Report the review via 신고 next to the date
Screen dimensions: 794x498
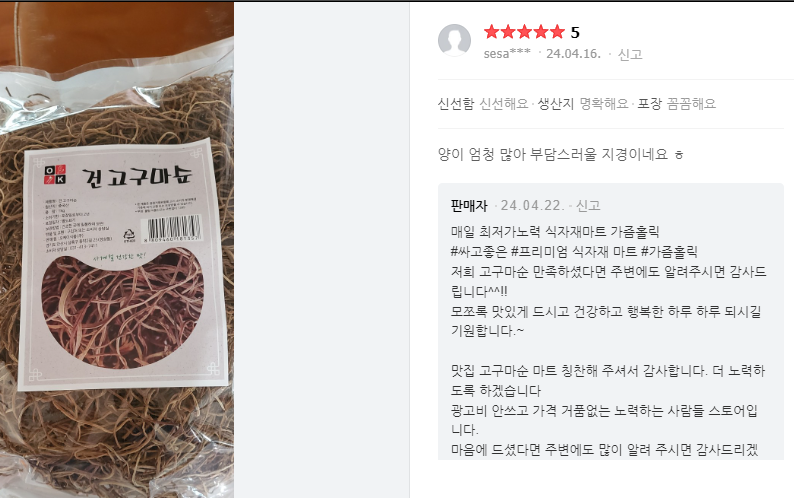point(630,54)
